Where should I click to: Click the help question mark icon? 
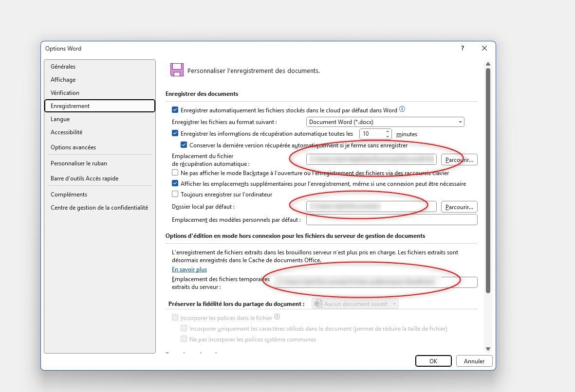[463, 48]
